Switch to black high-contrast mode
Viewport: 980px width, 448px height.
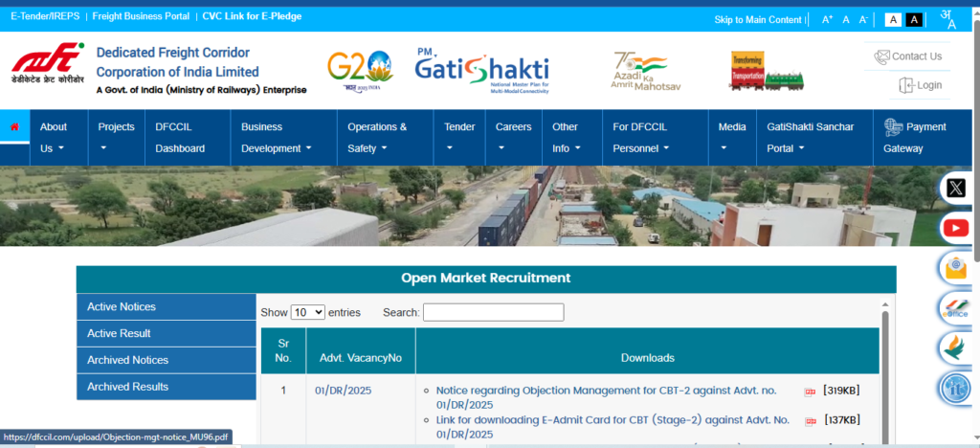coord(914,20)
